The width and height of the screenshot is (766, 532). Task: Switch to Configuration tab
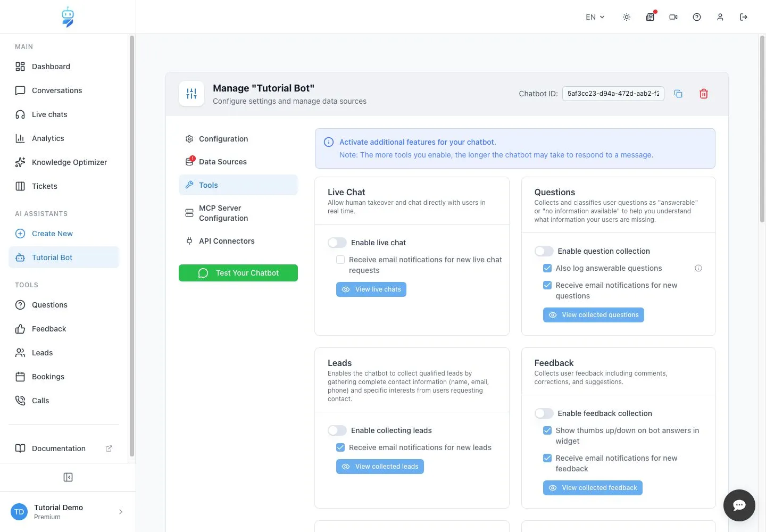238,139
